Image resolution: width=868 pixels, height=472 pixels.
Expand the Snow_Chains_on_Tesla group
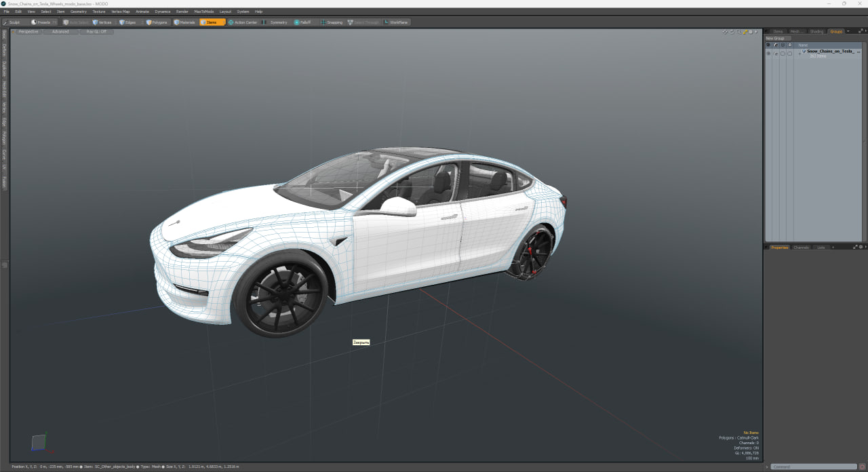tap(800, 54)
